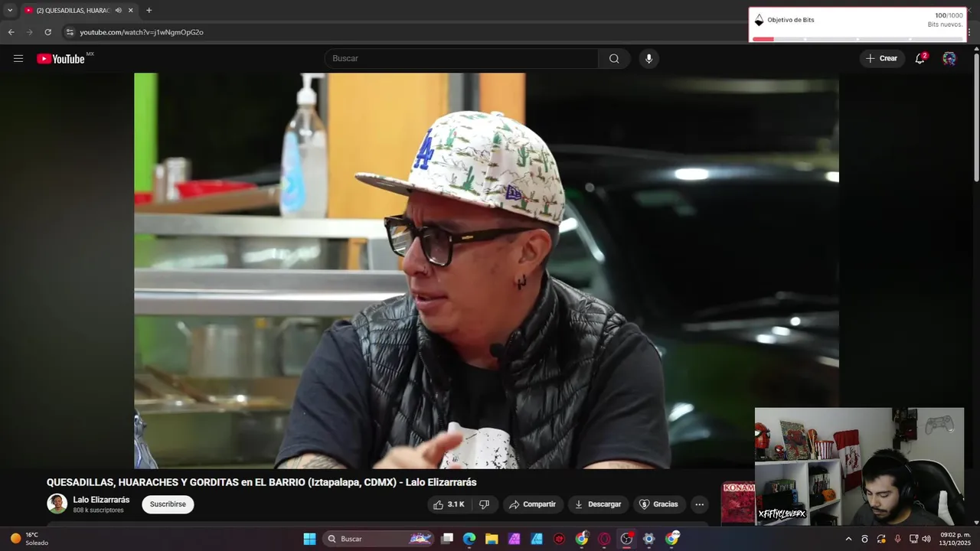Click the search magnifier button on YouTube
Viewport: 980px width, 551px height.
tap(614, 59)
